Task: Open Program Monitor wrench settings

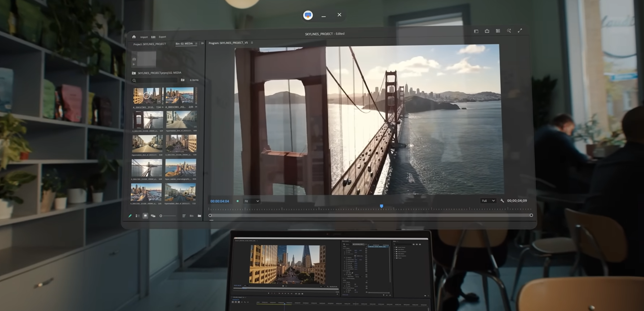Action: pos(502,201)
